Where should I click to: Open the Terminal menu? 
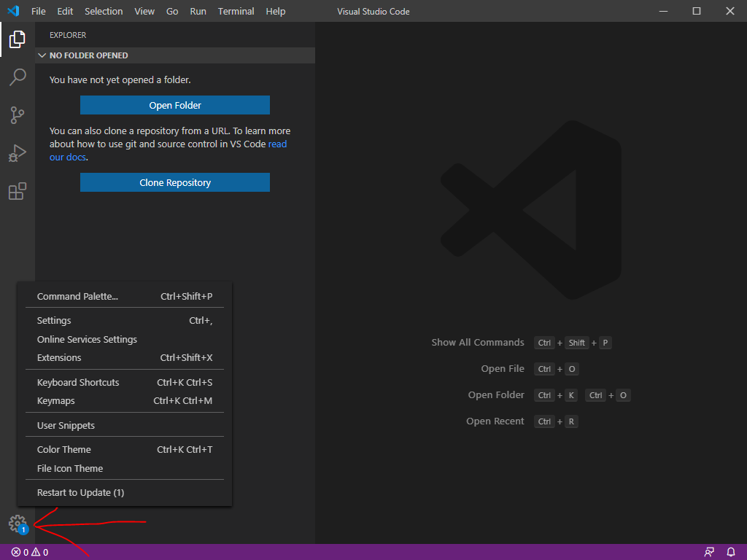coord(236,11)
